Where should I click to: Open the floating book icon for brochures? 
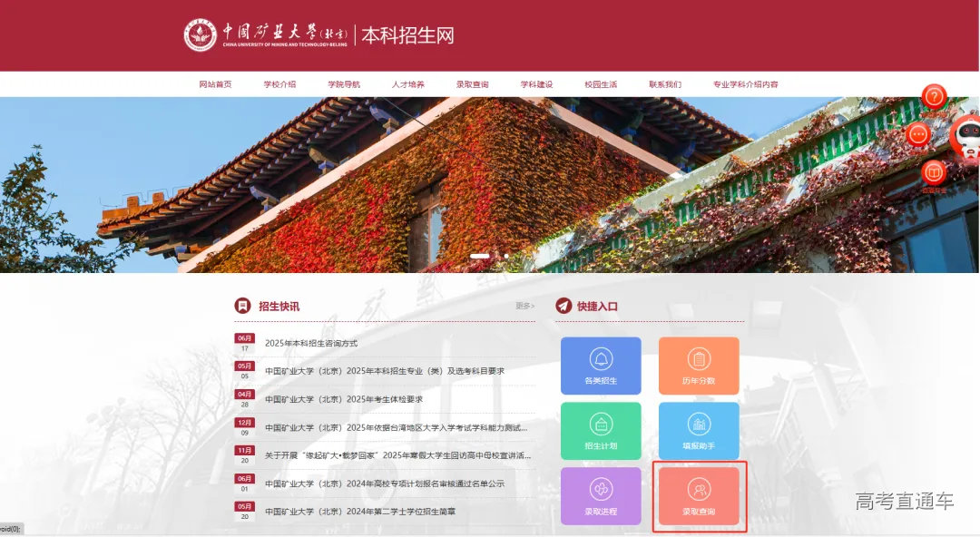click(x=933, y=172)
